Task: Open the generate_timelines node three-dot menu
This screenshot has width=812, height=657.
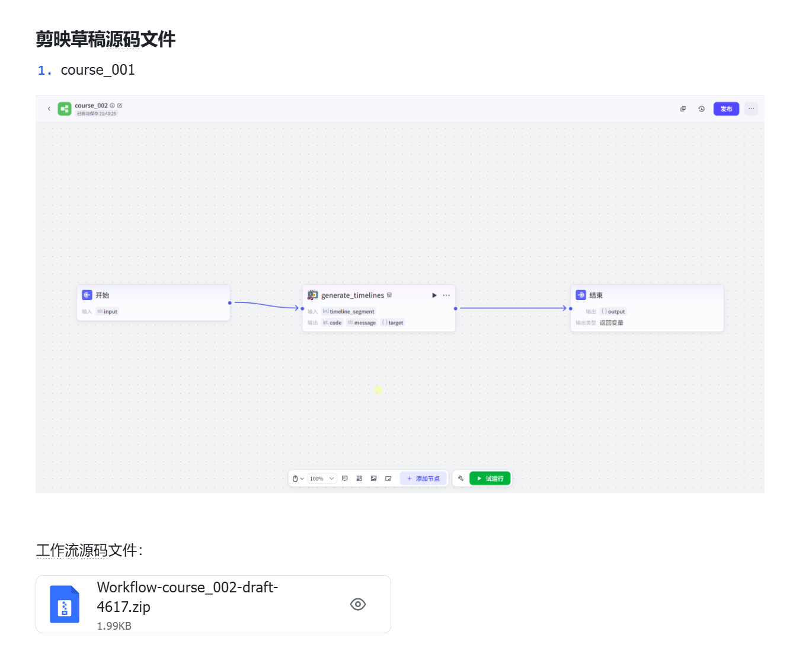Action: click(446, 295)
